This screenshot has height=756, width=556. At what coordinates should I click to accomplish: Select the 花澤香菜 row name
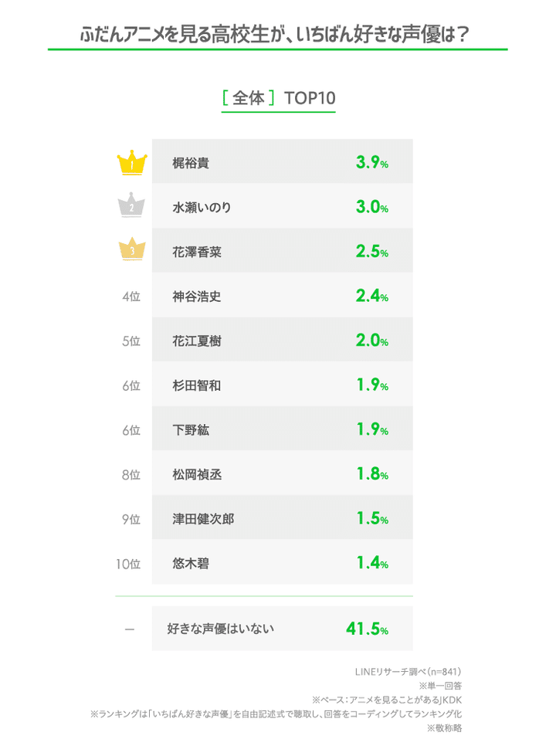(x=197, y=252)
